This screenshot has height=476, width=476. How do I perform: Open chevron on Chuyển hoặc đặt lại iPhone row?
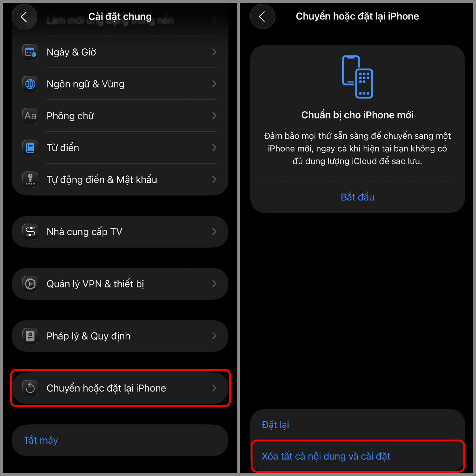point(214,388)
